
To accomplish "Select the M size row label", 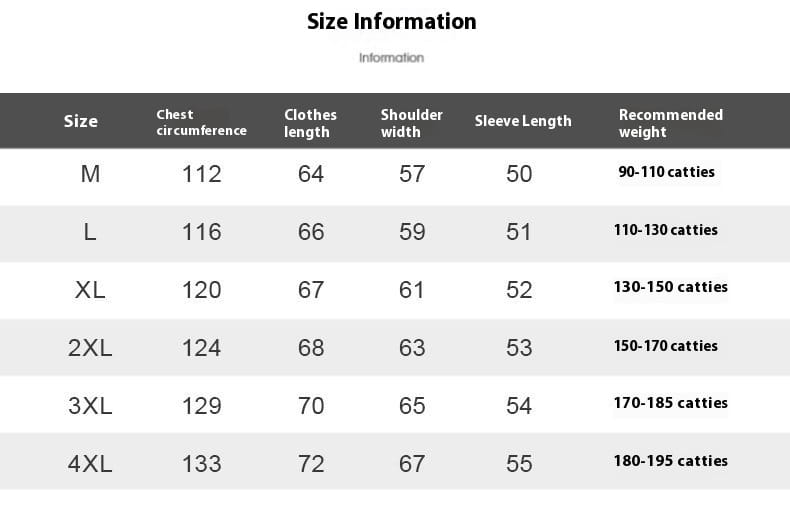I will pos(90,174).
